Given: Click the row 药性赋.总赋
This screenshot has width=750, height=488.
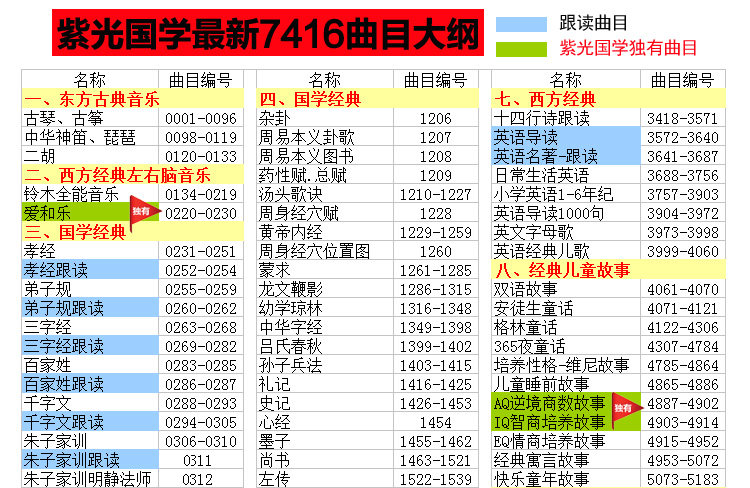Looking at the screenshot, I should coord(367,175).
